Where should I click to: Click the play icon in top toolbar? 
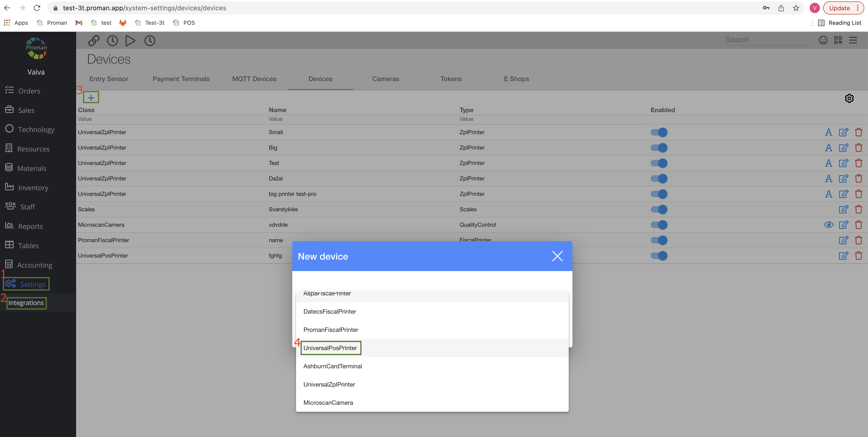[130, 40]
